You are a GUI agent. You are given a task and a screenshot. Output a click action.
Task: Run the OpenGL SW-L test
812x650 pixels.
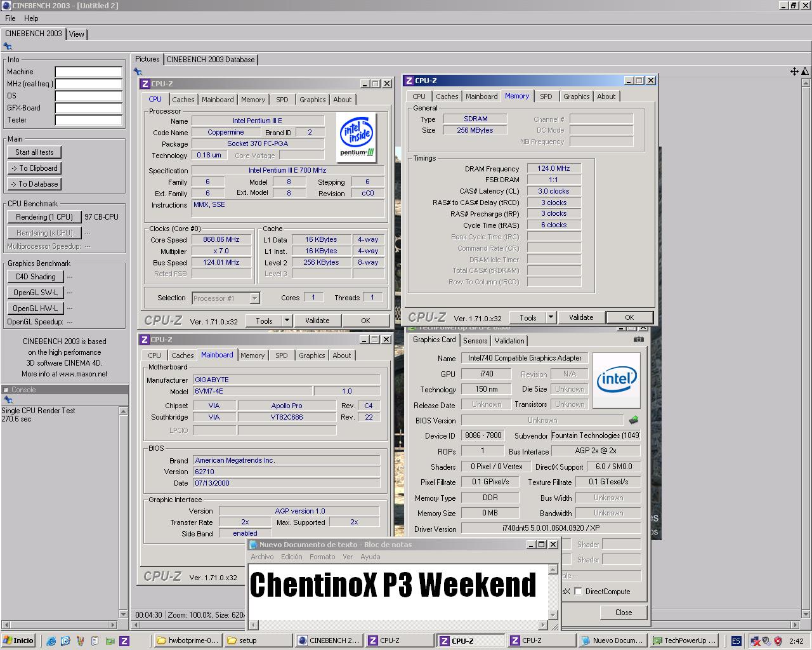(x=36, y=293)
